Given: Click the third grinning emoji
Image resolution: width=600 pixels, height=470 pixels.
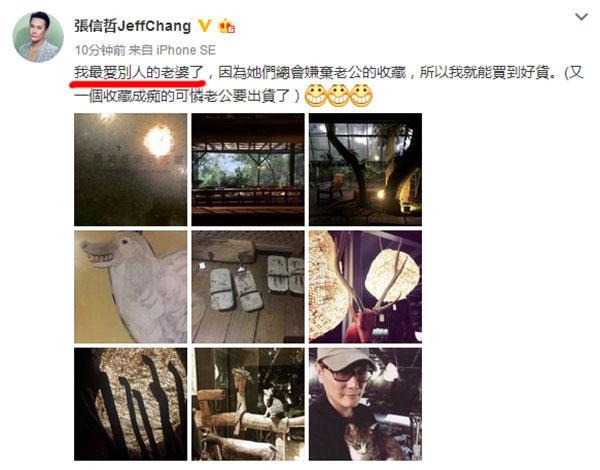Looking at the screenshot, I should 361,95.
